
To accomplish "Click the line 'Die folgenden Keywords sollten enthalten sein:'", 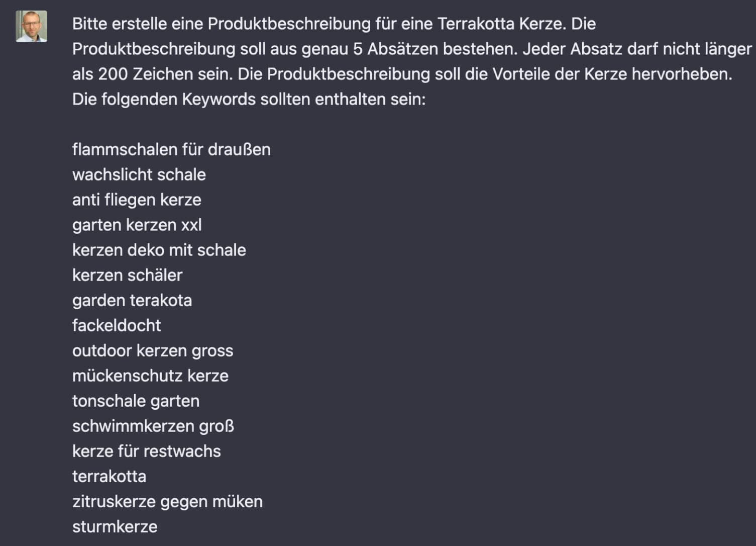I will [x=249, y=99].
